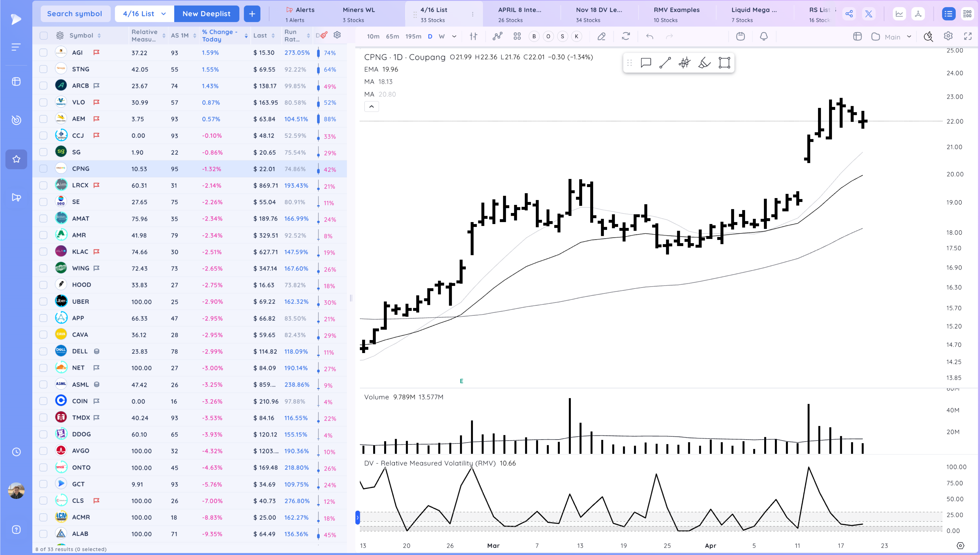This screenshot has width=980, height=555.
Task: Check the CPNG row checkbox
Action: [43, 168]
